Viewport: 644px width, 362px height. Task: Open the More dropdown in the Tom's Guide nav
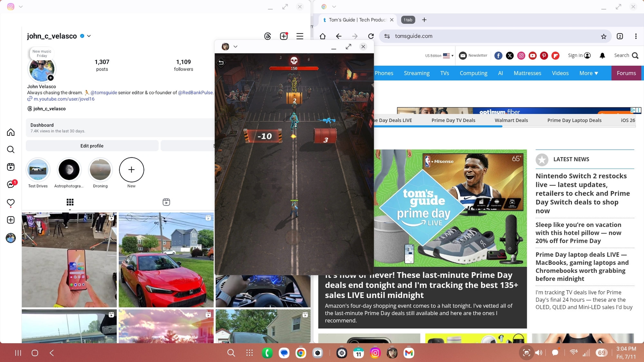[588, 73]
